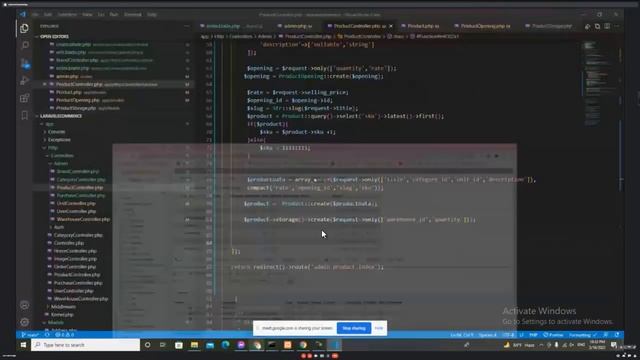Click Cortana circle icon on taskbar
Viewport: 640px width, 360px height.
[147, 345]
